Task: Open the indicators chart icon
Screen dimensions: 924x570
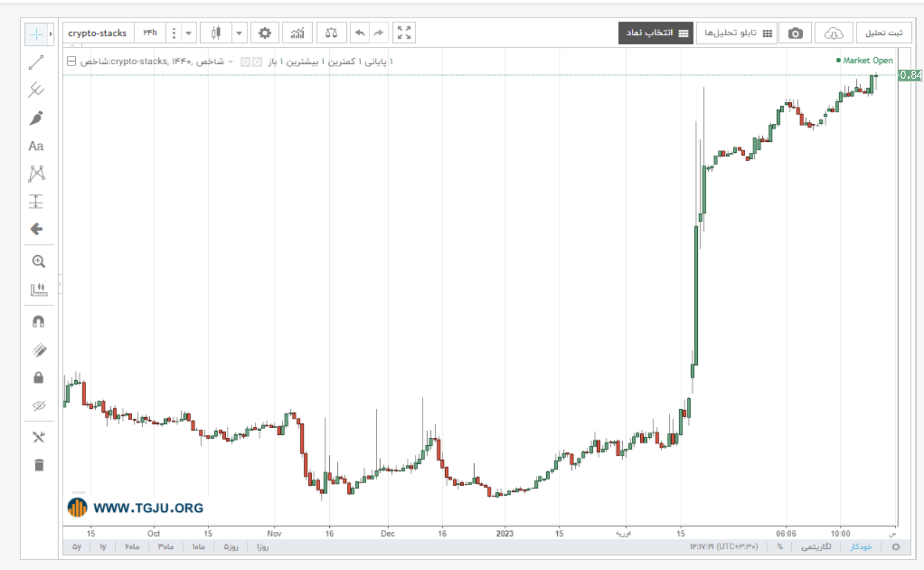Action: [297, 33]
